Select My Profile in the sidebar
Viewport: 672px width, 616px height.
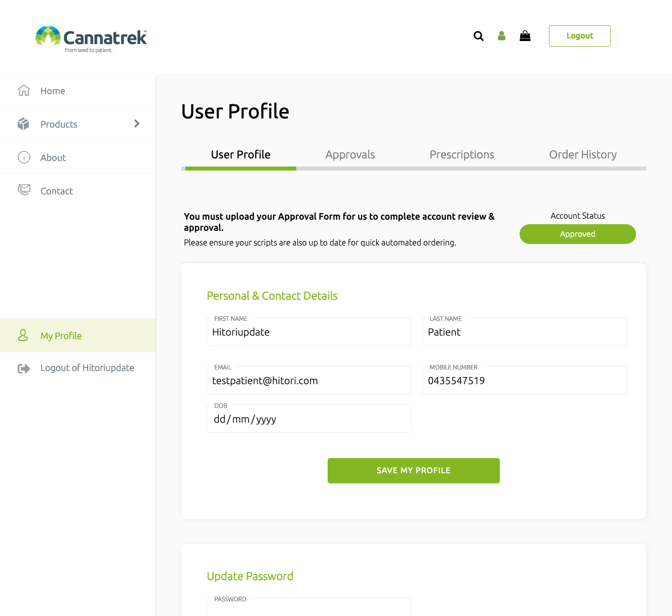(78, 336)
